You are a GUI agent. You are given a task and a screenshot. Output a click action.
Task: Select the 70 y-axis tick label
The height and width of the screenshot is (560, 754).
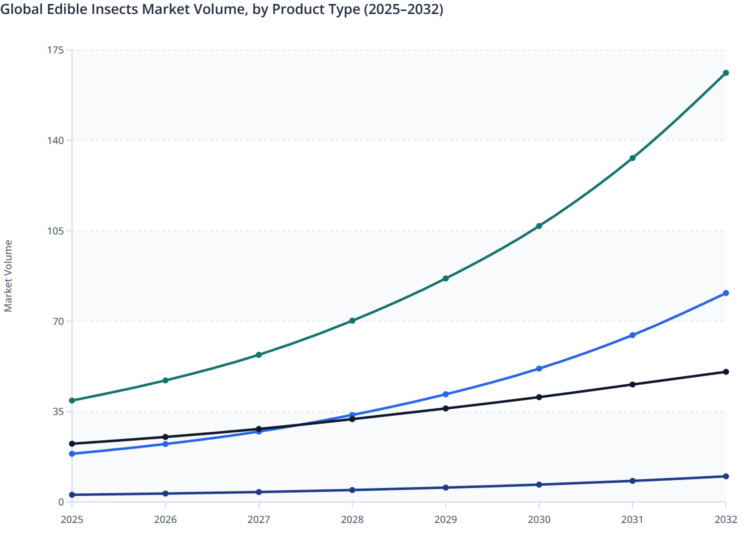click(59, 321)
